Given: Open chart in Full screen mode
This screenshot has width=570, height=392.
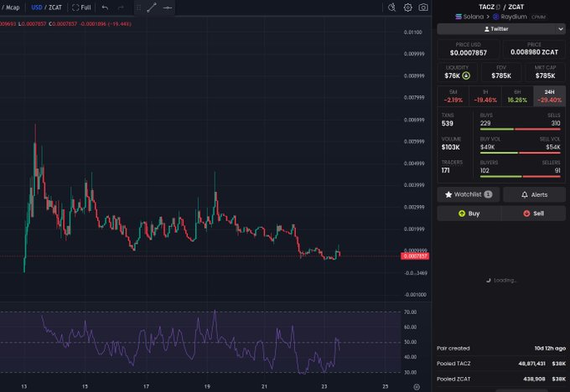Looking at the screenshot, I should [81, 8].
